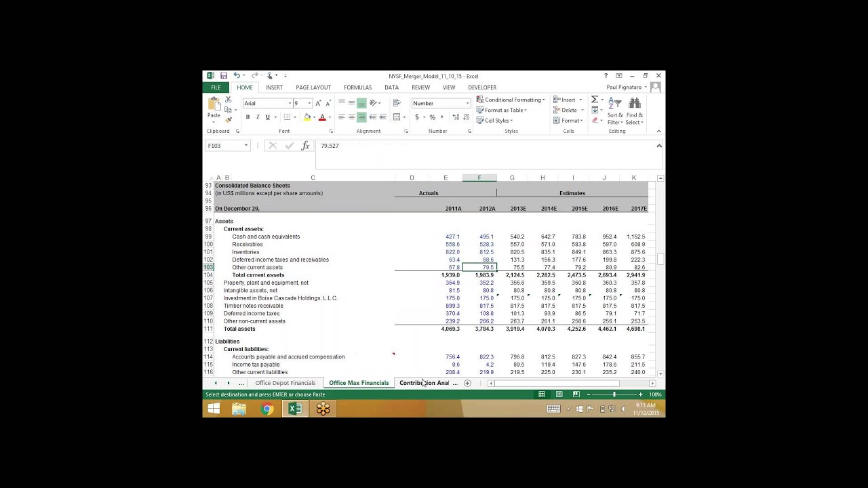Viewport: 868px width, 488px height.
Task: Apply percent style format
Action: [x=432, y=117]
